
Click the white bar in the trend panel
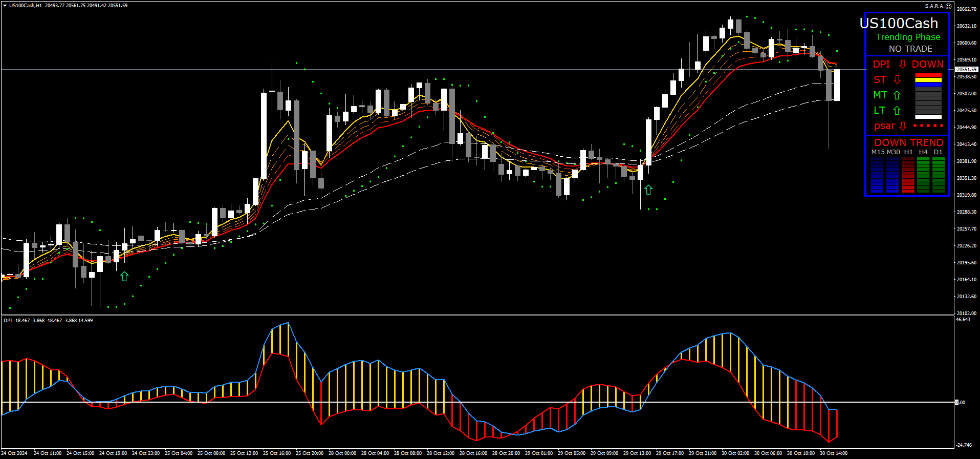point(928,117)
